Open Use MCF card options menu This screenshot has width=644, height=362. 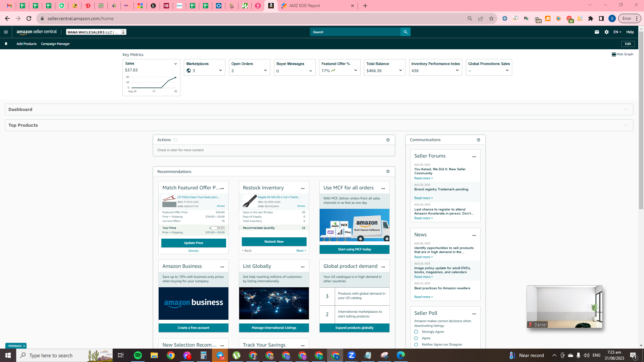(x=383, y=188)
